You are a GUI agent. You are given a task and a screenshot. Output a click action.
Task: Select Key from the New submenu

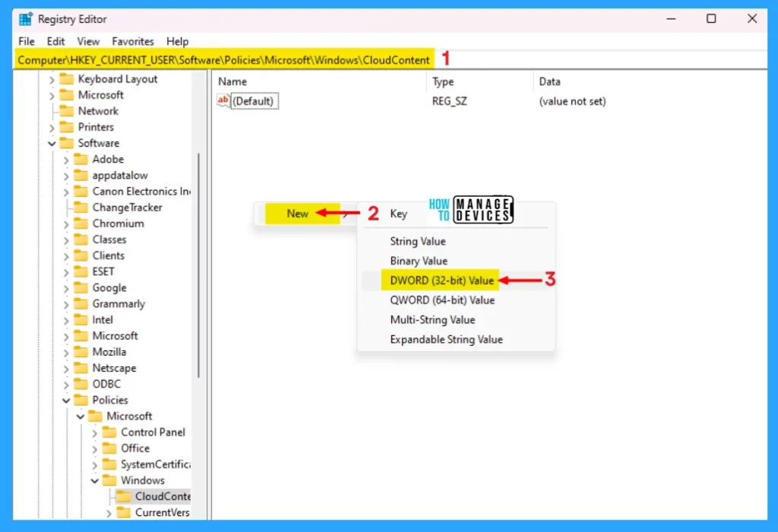coord(398,214)
